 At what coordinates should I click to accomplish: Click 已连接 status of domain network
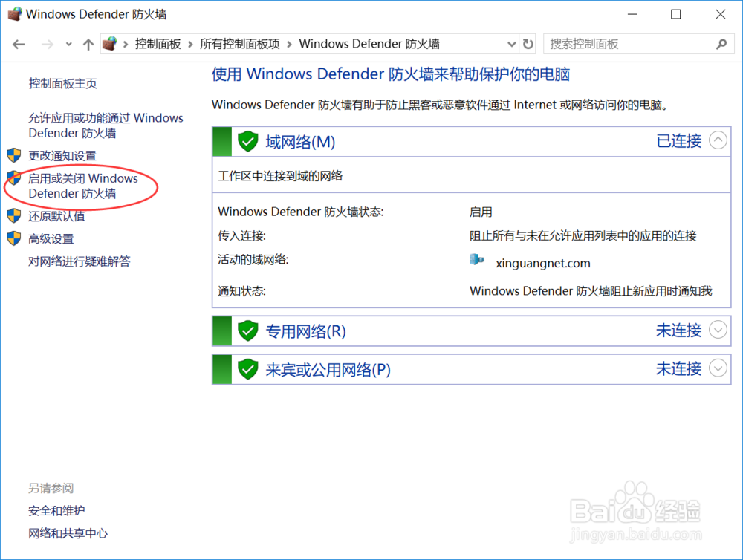[x=678, y=140]
